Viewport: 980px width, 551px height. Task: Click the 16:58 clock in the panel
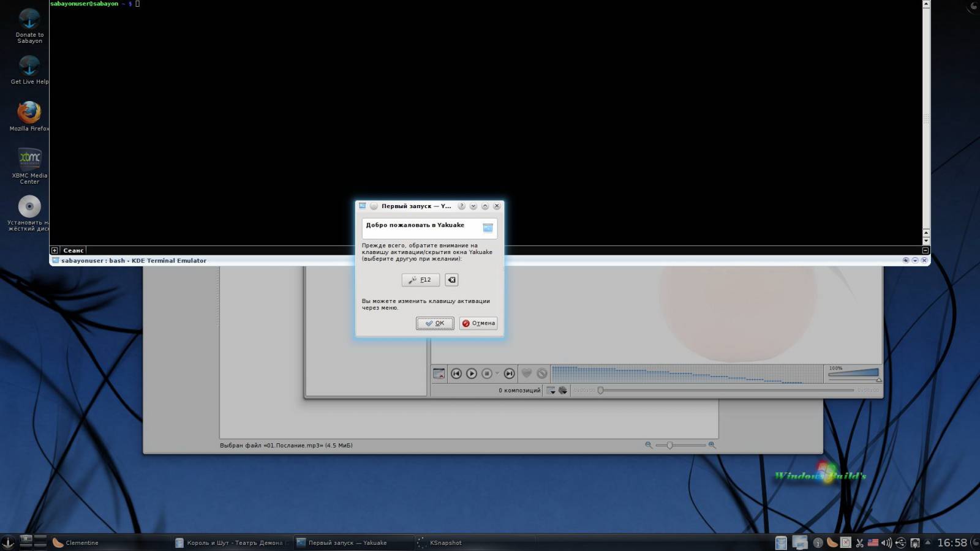[952, 542]
